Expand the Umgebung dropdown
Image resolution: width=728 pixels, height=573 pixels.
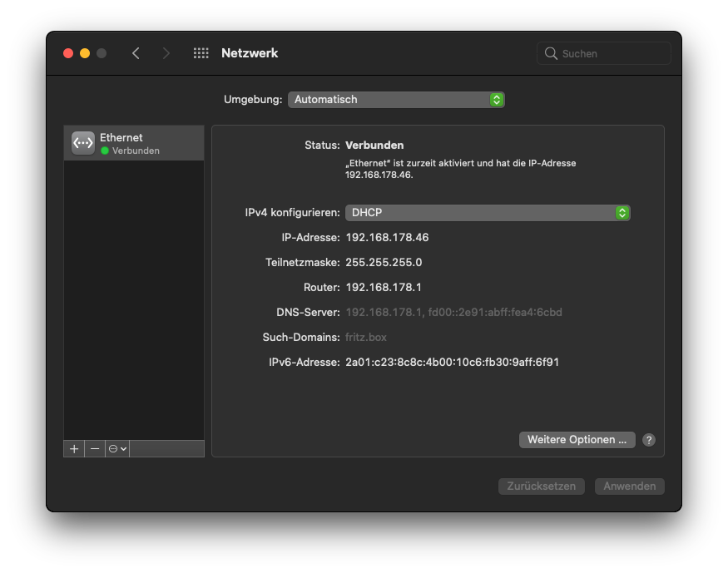coord(396,100)
